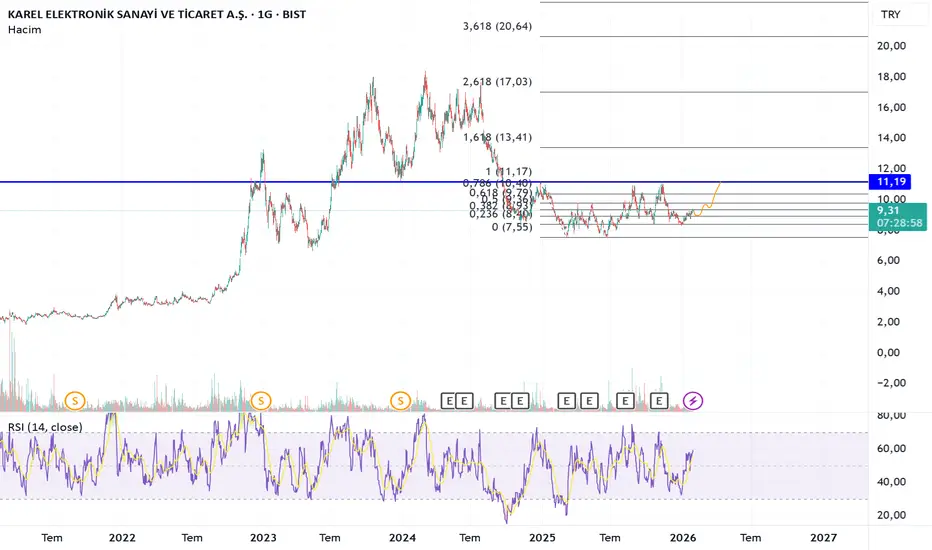The width and height of the screenshot is (932, 550).
Task: Click the KAREL ELEKTRONİK symbol title
Action: [157, 14]
